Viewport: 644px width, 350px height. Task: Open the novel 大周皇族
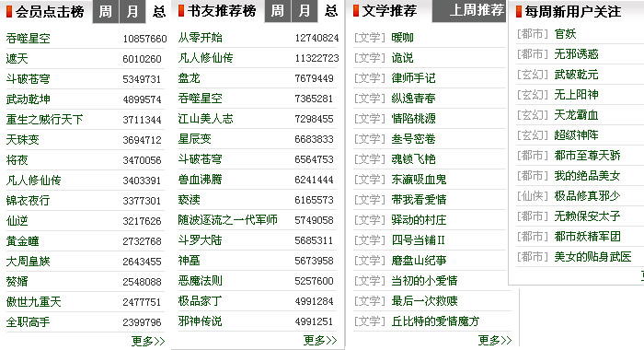29,262
